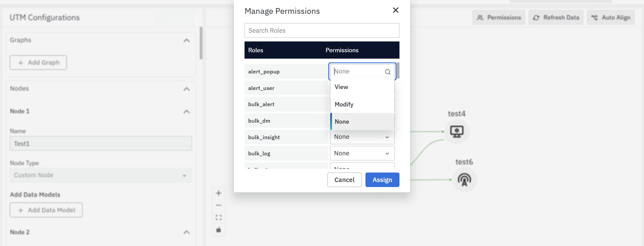This screenshot has height=246, width=644.
Task: Click the Refresh Data button
Action: (556, 18)
